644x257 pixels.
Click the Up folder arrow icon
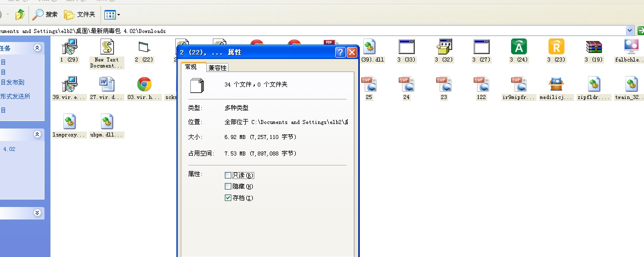coord(19,14)
